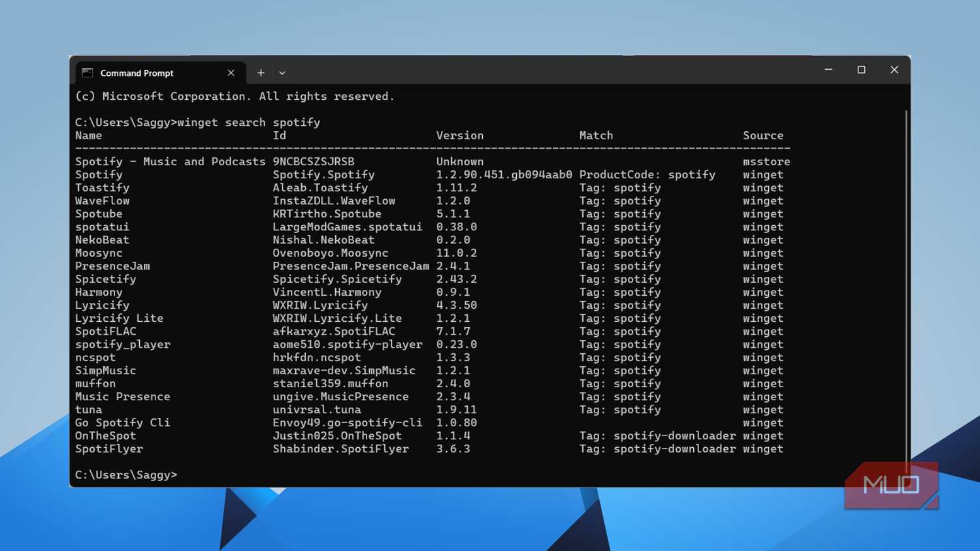Close the terminal window
This screenshot has width=980, height=551.
[894, 70]
